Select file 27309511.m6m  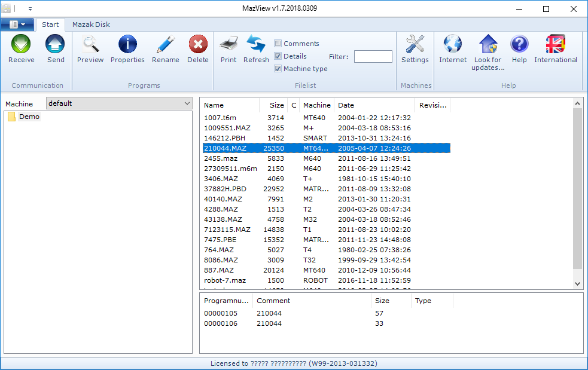click(x=326, y=169)
